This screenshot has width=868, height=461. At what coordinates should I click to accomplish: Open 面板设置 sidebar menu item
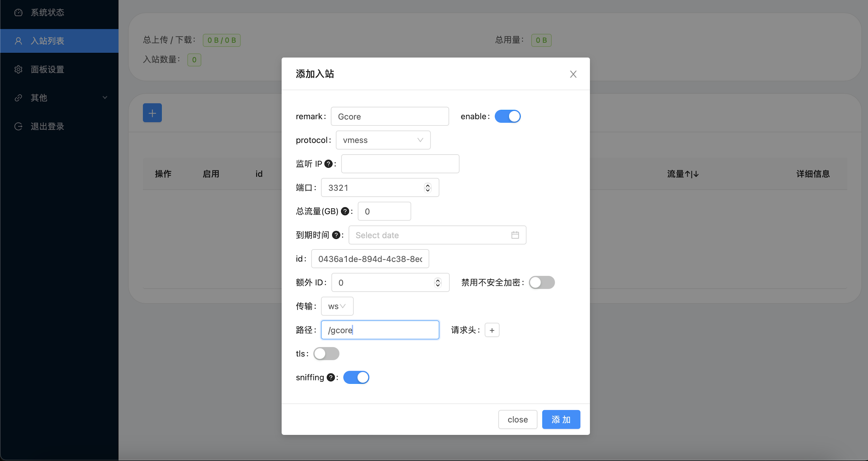coord(59,69)
